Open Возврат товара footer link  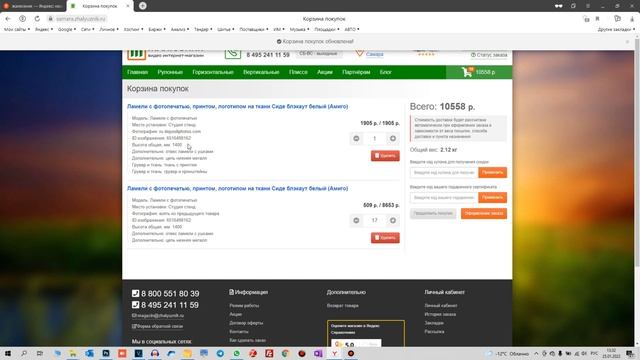point(342,306)
